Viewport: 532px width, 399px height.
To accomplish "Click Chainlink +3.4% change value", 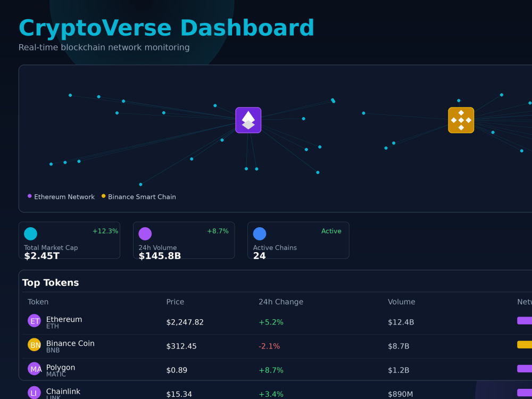I will (271, 394).
